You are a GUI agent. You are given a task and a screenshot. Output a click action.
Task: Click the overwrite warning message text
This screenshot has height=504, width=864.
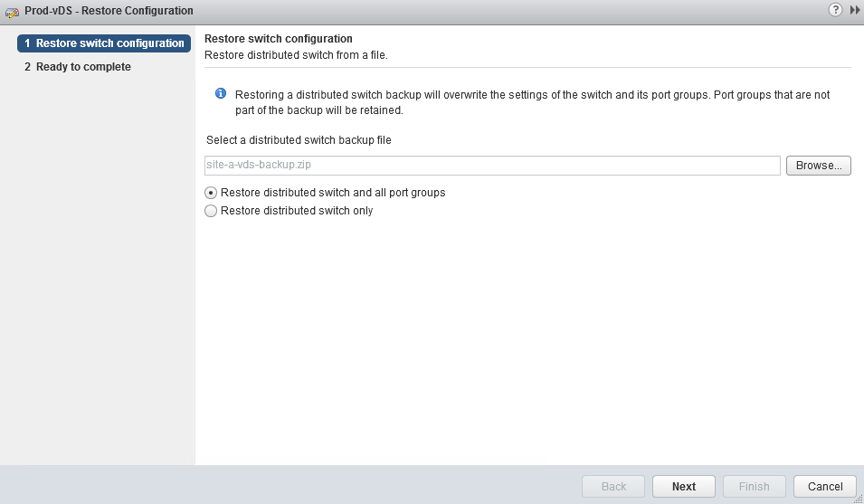point(532,102)
